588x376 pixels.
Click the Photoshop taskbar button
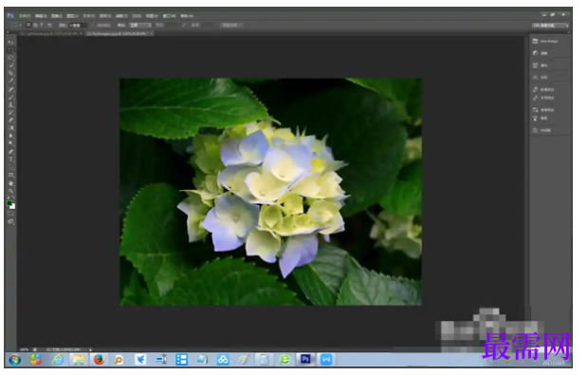click(x=305, y=360)
